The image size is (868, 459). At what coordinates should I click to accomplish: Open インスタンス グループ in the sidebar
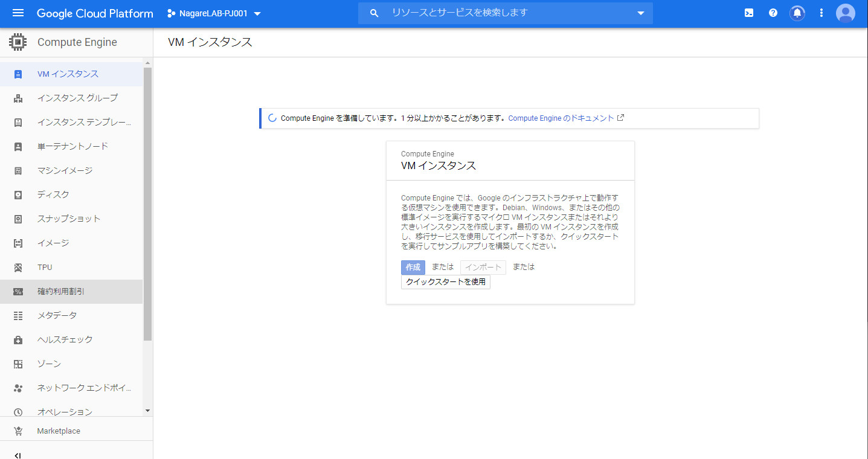coord(71,98)
